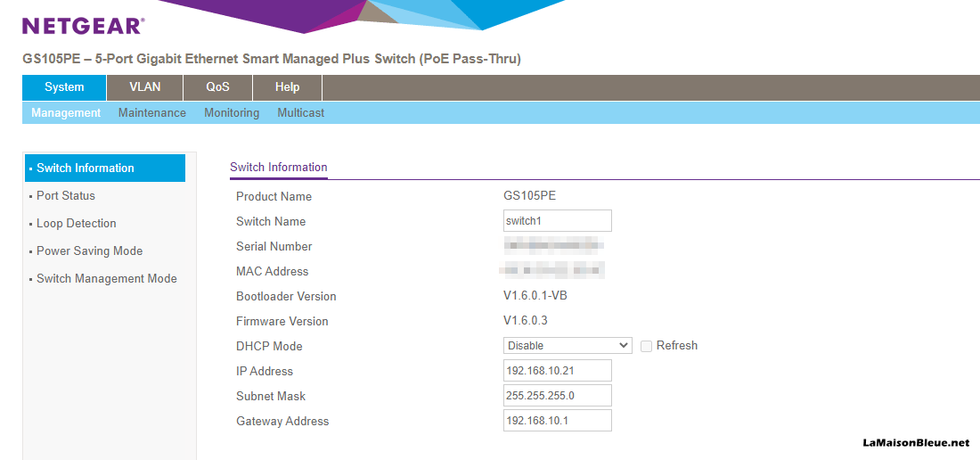Viewport: 980px width, 460px height.
Task: Open Loop Detection page
Action: [x=77, y=223]
